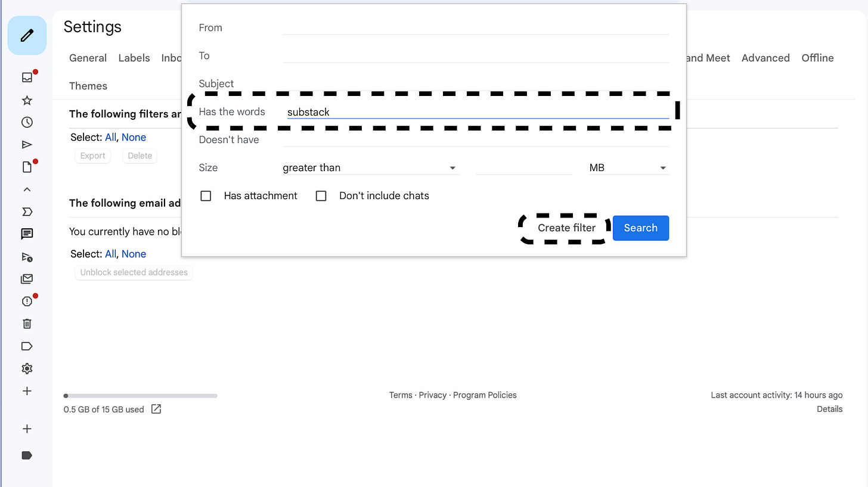
Task: Collapse the sidebar Less chevron
Action: (27, 189)
